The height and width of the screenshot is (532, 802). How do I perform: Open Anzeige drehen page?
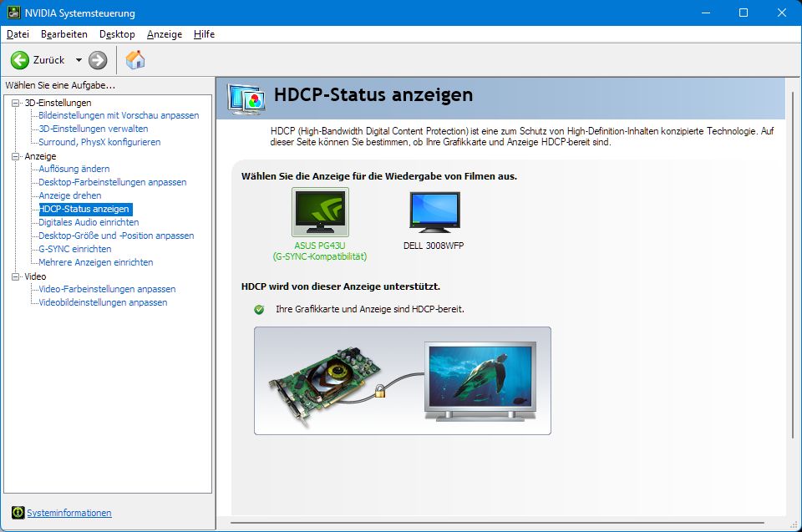pyautogui.click(x=70, y=195)
